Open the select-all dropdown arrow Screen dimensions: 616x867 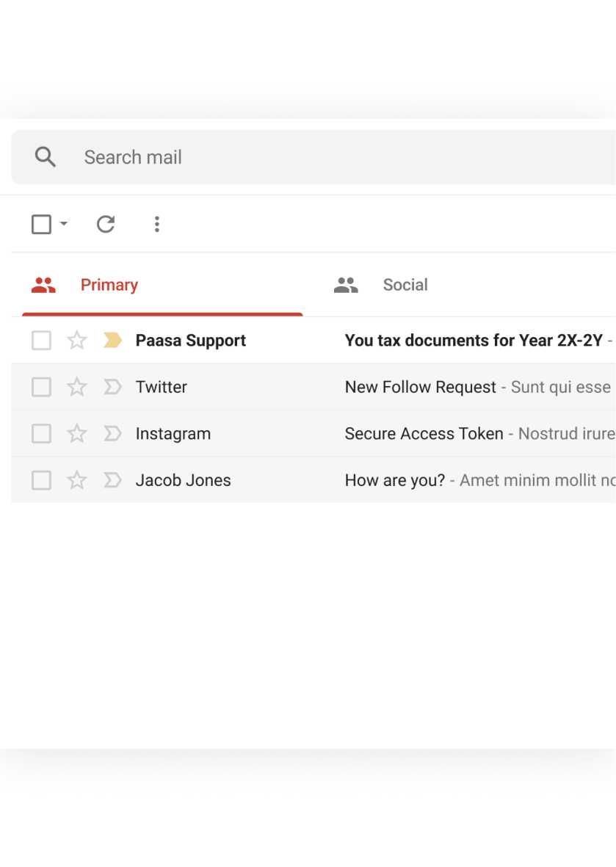coord(64,223)
